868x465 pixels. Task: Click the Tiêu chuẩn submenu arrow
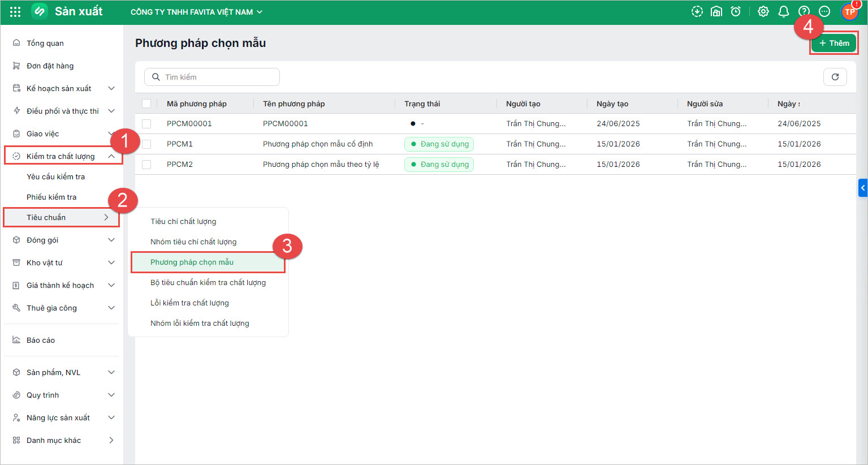106,217
